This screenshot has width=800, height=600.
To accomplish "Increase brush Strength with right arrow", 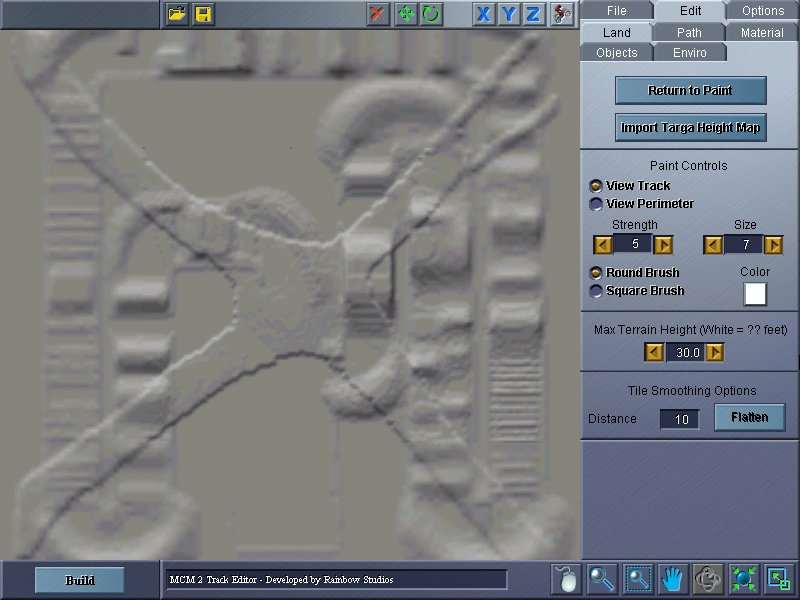I will 663,245.
